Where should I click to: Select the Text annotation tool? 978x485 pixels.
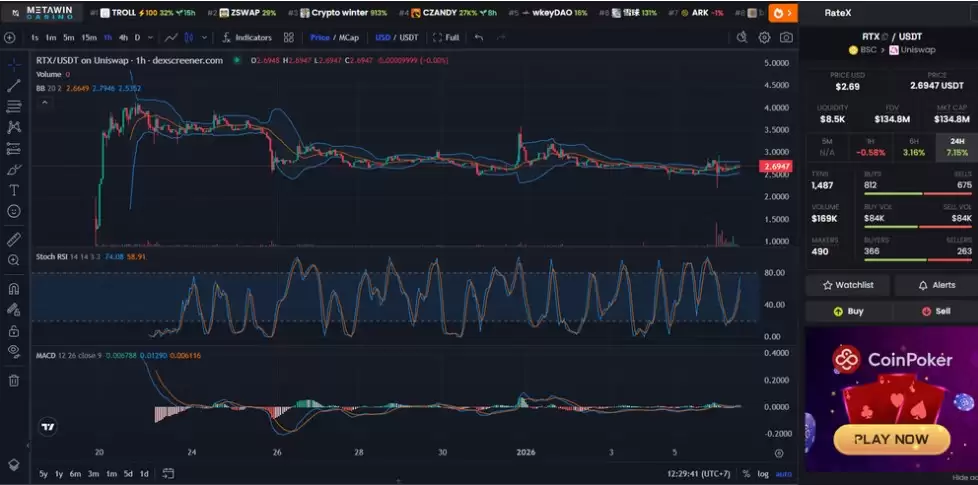pos(14,190)
